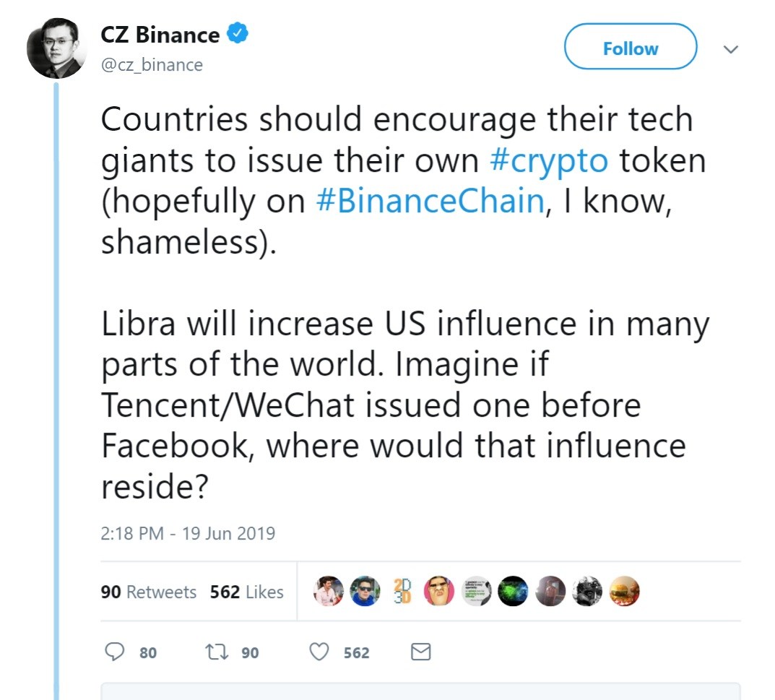Open the #crypto hashtag
The width and height of the screenshot is (775, 700).
[548, 160]
